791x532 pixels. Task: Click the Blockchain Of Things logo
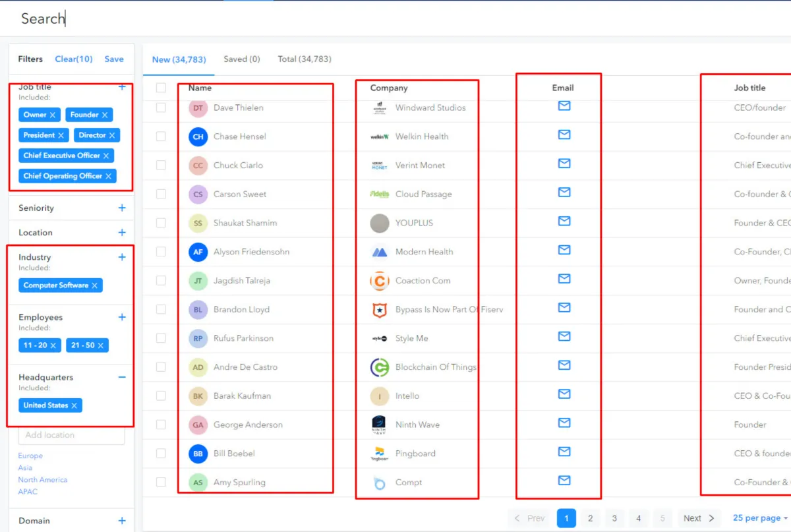380,367
